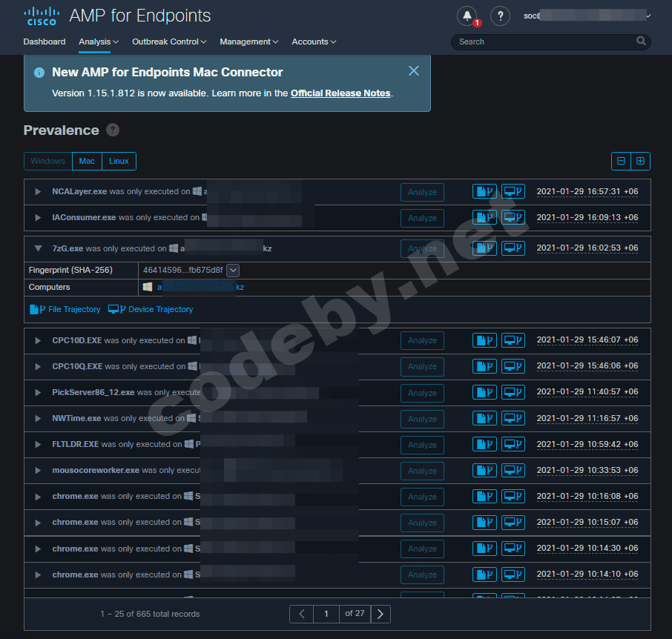This screenshot has width=672, height=639.
Task: Click Analyze for mousocoreworker.exe
Action: pos(422,471)
